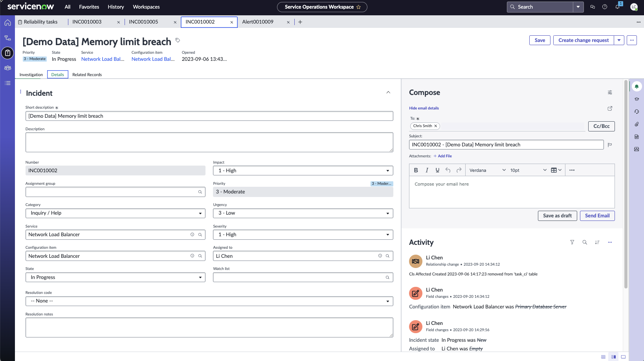Click Hide email details link
The height and width of the screenshot is (361, 644).
(x=424, y=108)
